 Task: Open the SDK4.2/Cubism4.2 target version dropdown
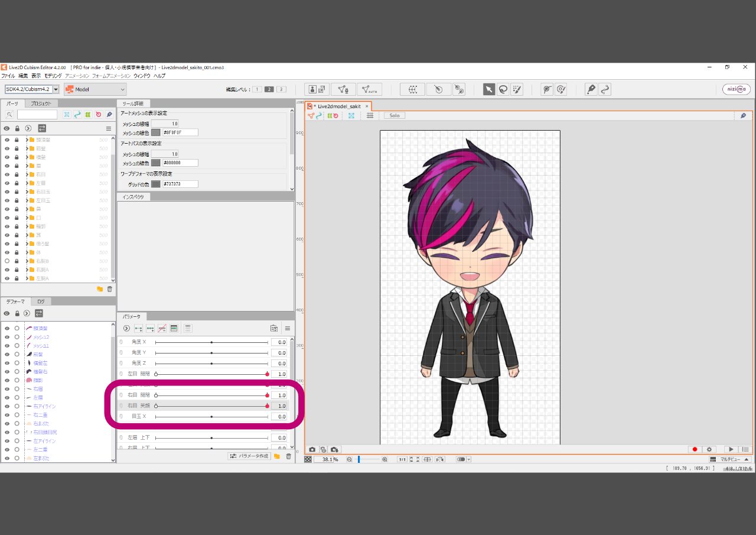tap(32, 89)
